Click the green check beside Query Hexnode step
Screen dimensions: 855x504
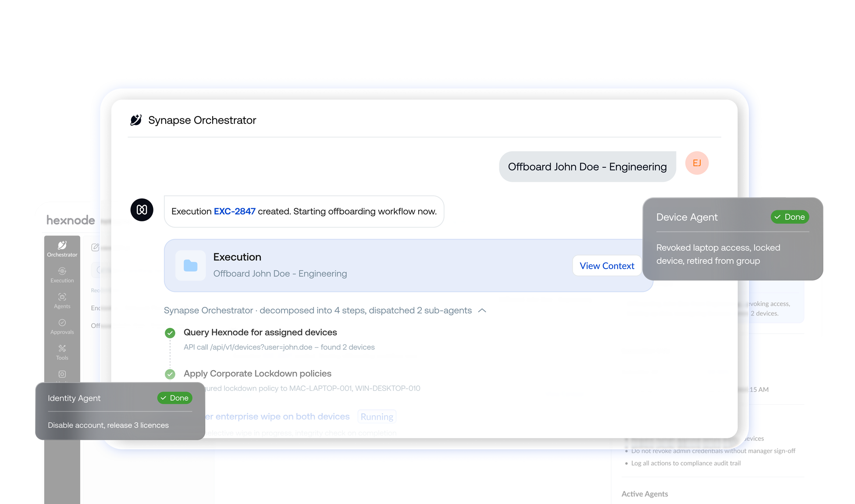point(170,333)
